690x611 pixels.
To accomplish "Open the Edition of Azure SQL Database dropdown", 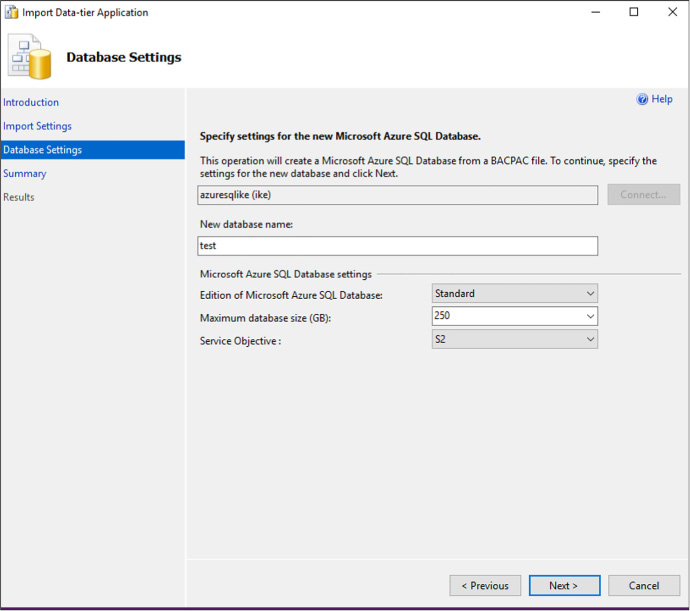I will 514,293.
